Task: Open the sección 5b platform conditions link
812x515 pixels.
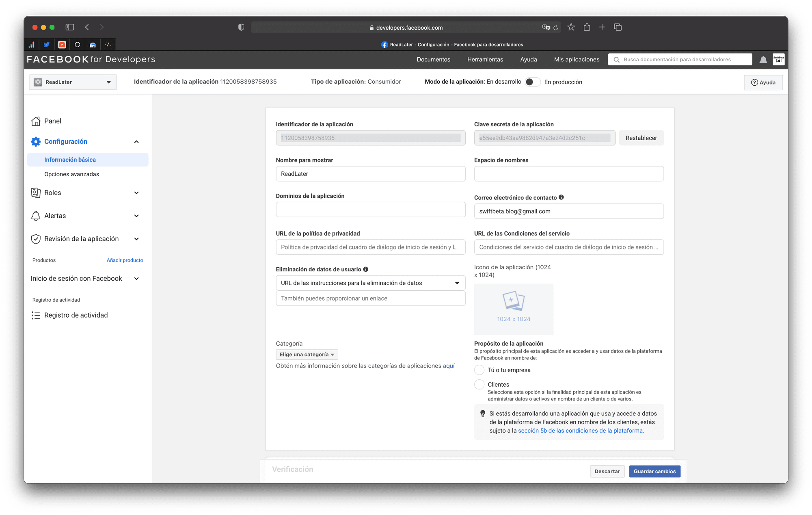Action: (x=581, y=431)
